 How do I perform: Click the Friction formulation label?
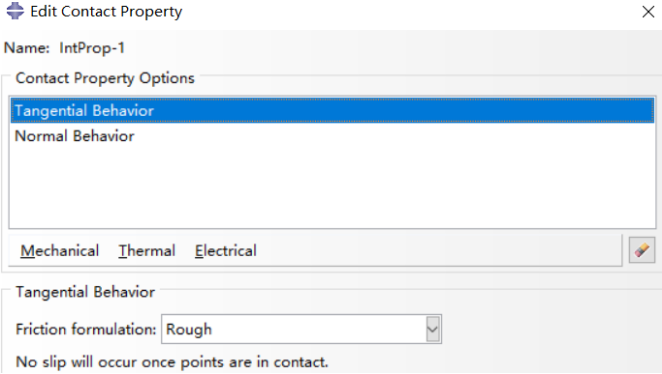[86, 329]
